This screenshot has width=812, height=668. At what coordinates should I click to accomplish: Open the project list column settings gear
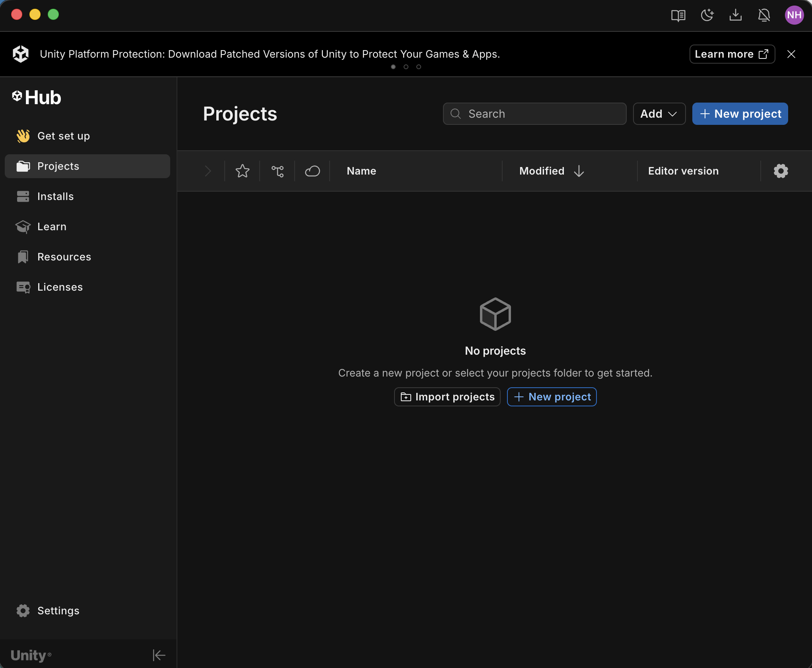pyautogui.click(x=781, y=171)
